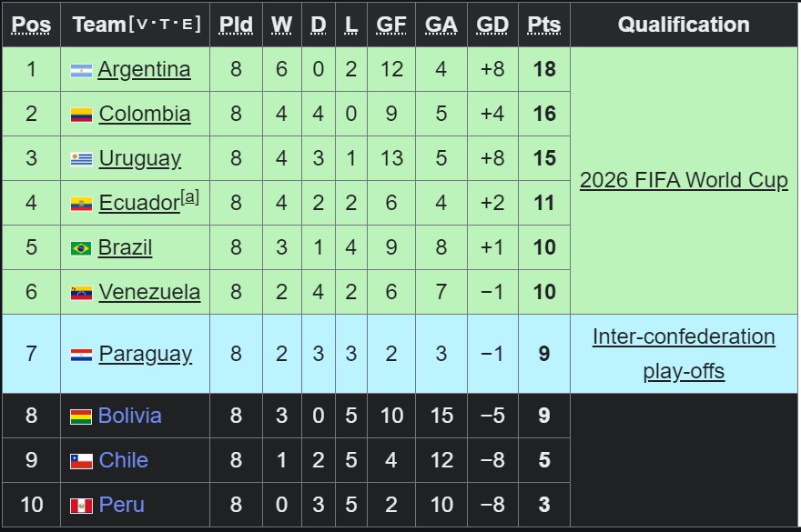Click the Uruguay flag icon
Image resolution: width=801 pixels, height=532 pixels.
coord(81,159)
